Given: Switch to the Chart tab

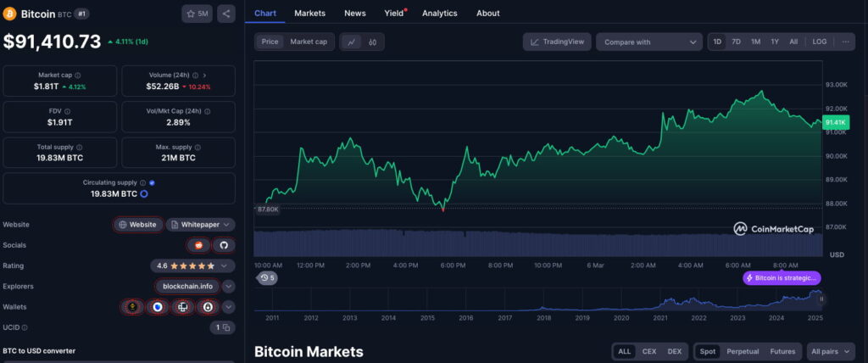Looking at the screenshot, I should point(265,13).
